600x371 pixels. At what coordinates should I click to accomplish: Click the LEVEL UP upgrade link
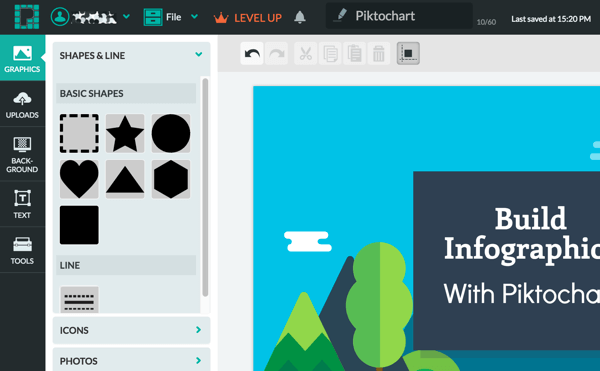coord(248,18)
